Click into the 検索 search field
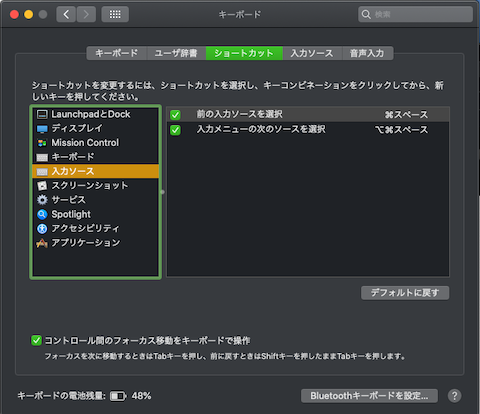Screen dimensions: 480x414 click(415, 14)
